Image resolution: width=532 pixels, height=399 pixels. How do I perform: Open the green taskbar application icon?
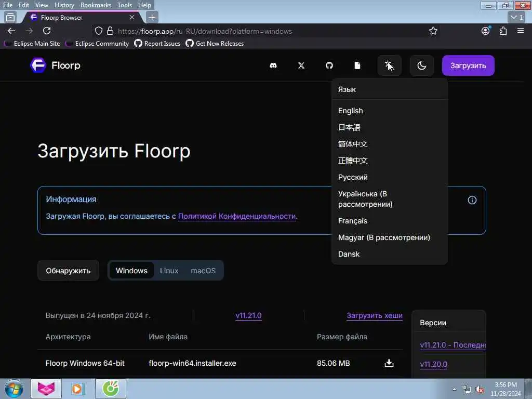[x=111, y=389]
